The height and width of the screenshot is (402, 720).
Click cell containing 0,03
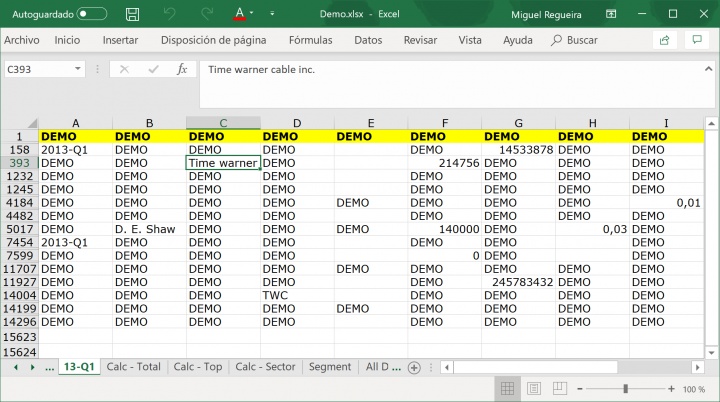tap(592, 229)
